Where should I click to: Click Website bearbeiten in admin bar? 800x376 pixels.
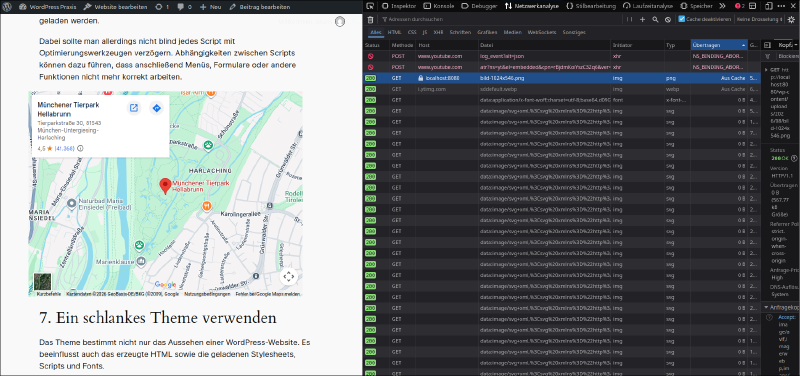click(x=116, y=7)
